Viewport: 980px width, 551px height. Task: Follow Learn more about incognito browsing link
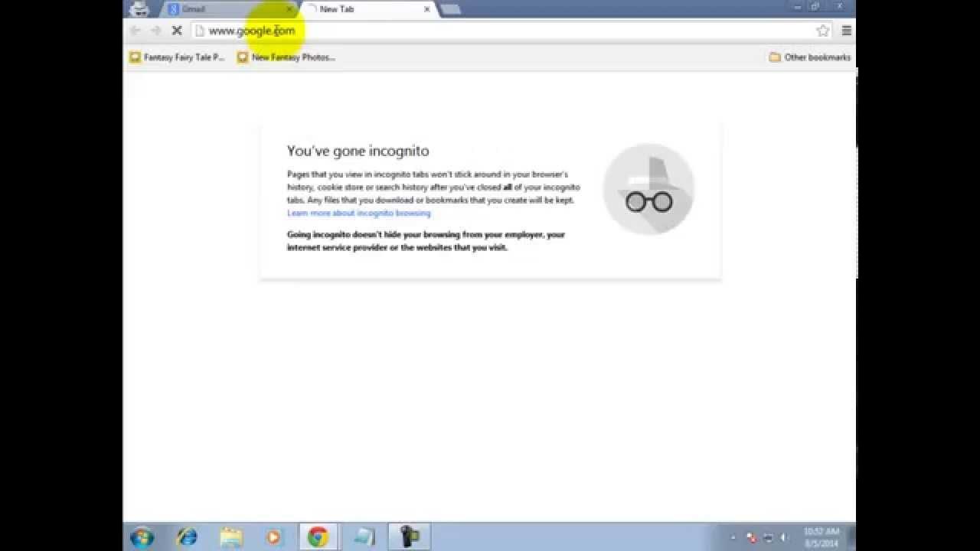point(359,214)
